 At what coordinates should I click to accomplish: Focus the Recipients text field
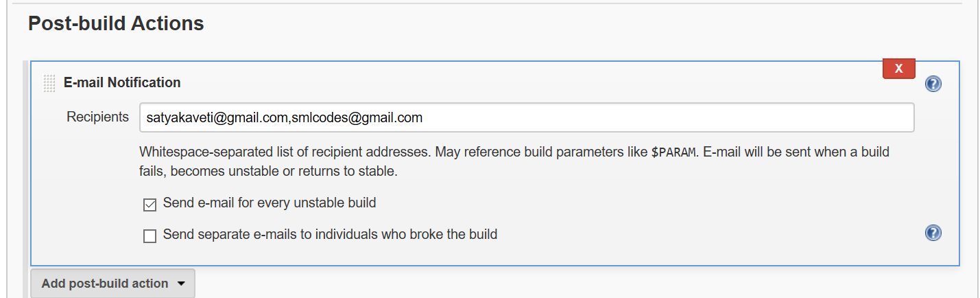tap(617, 117)
